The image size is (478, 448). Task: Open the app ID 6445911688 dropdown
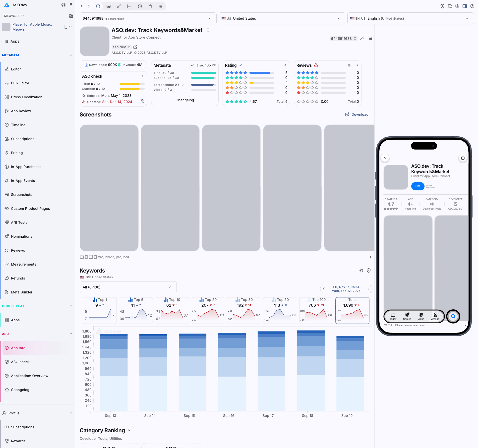click(x=148, y=18)
